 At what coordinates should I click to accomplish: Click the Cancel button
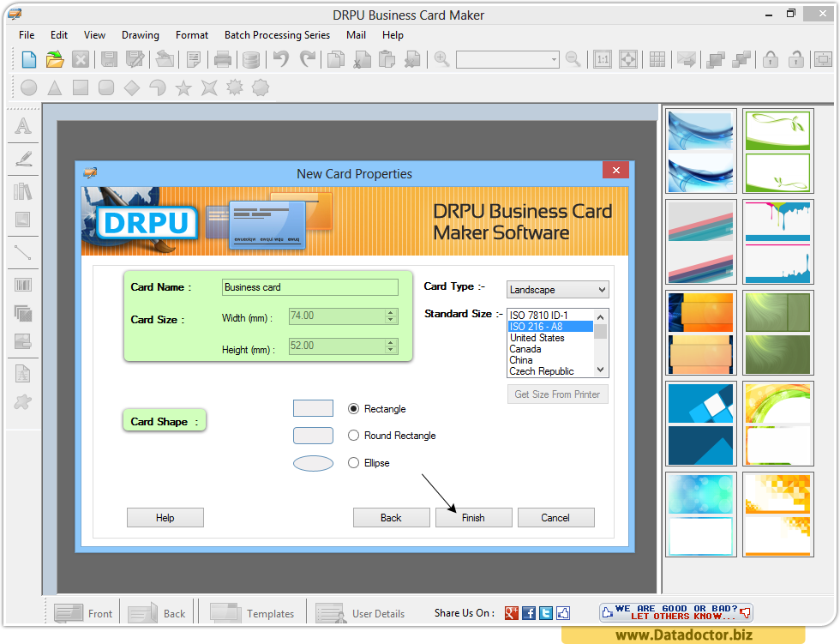click(555, 518)
